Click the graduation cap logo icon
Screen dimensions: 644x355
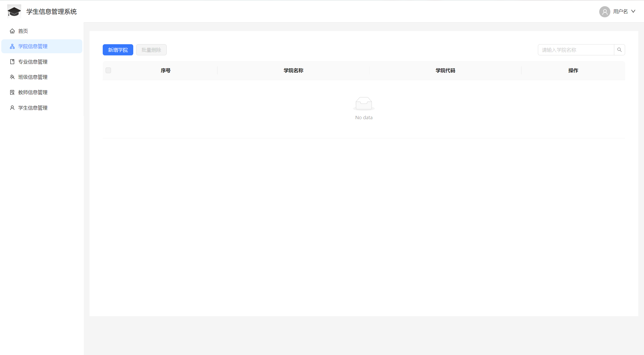pos(14,11)
